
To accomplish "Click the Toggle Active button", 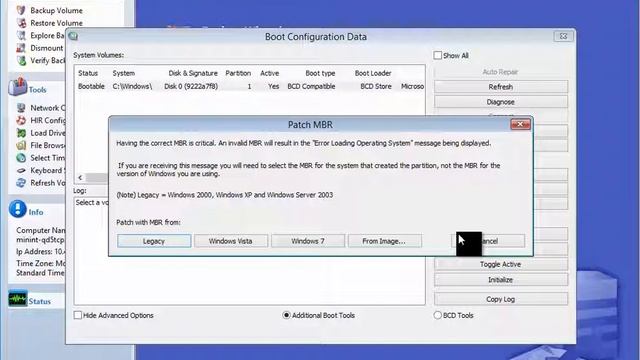I will pyautogui.click(x=501, y=264).
